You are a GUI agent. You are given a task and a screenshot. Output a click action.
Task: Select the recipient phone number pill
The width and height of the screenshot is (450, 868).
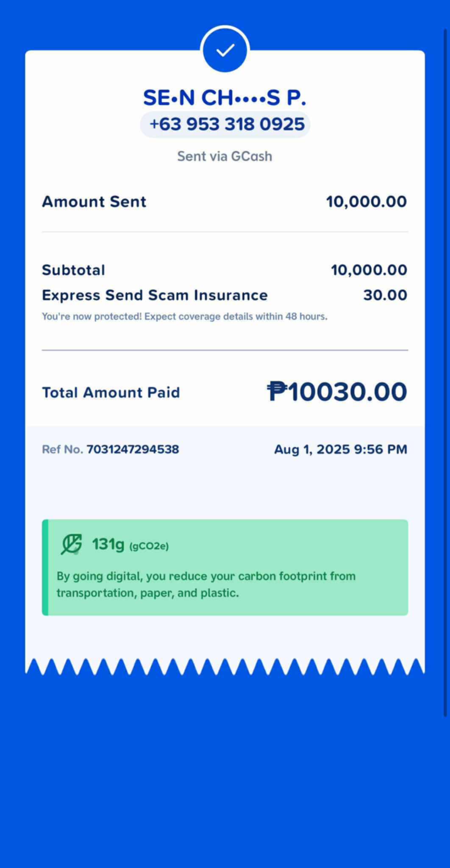click(x=225, y=124)
